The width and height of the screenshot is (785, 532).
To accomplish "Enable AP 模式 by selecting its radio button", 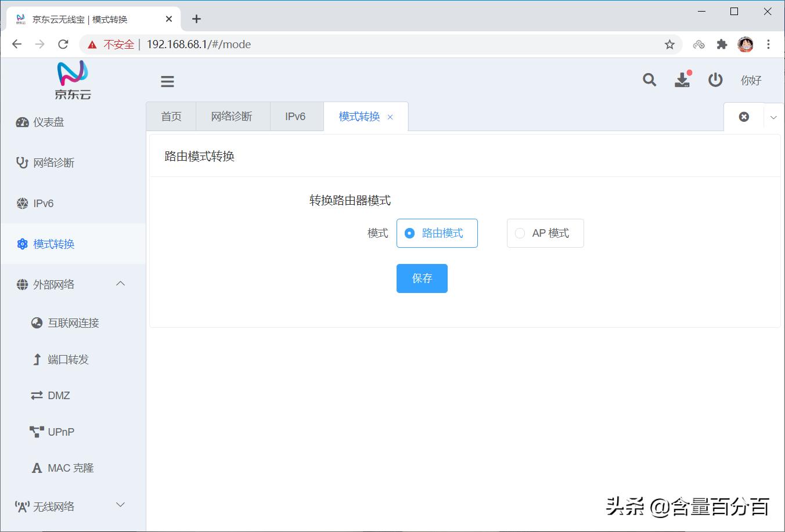I will (x=520, y=233).
